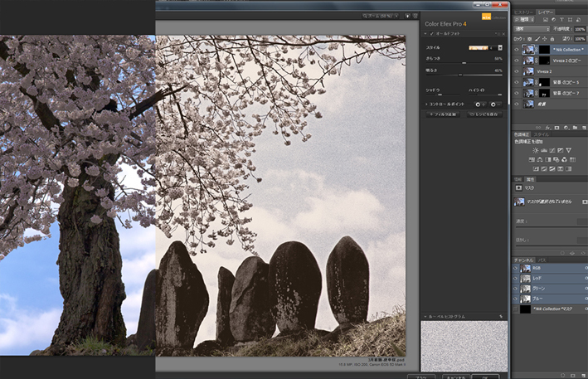Viewport: 588px width, 379px height.
Task: Add a control point with the plus button
Action: coord(479,104)
